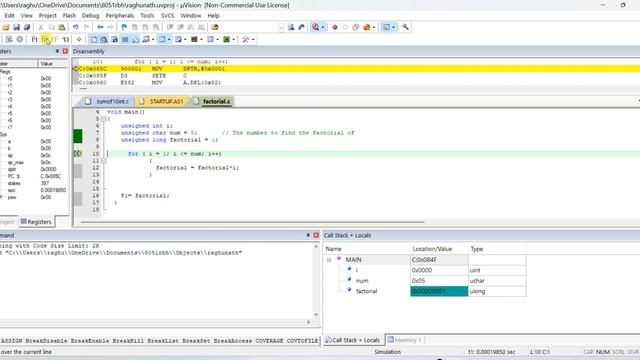
Task: Open the Flash menu
Action: click(x=69, y=16)
